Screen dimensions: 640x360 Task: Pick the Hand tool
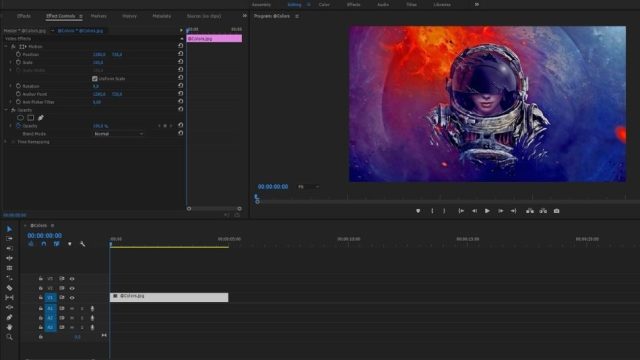(x=9, y=327)
